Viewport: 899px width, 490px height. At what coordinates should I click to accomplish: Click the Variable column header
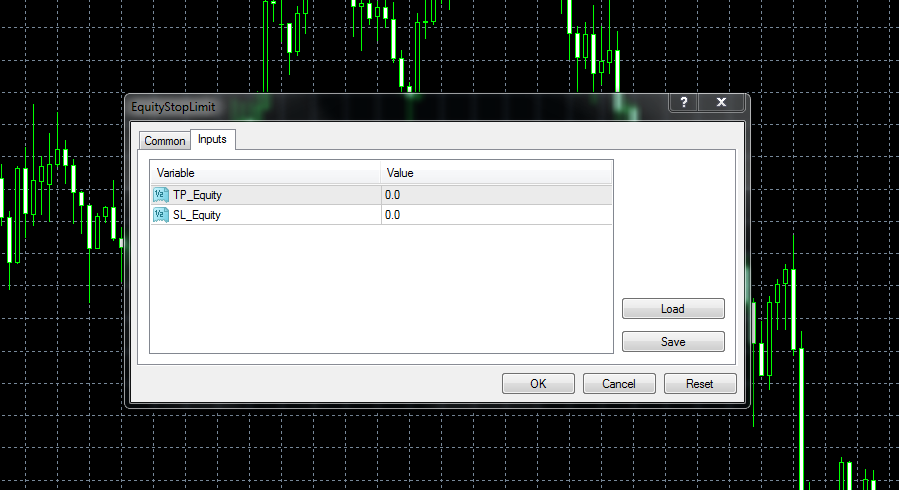coord(265,173)
